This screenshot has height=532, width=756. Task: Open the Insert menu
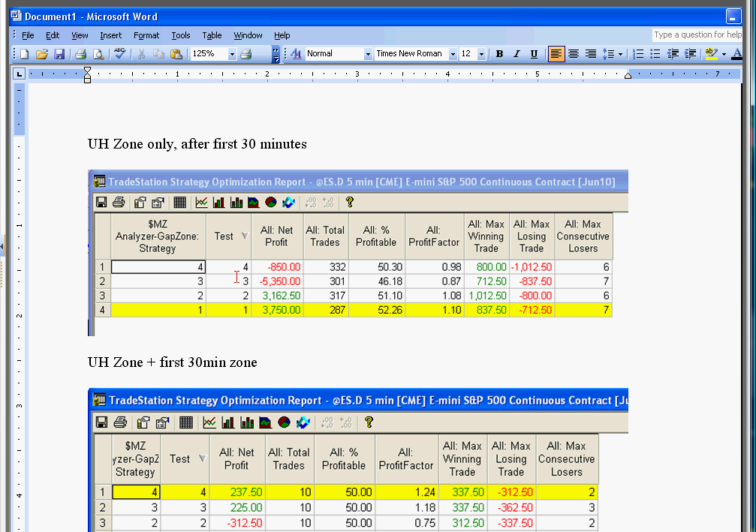(x=111, y=35)
